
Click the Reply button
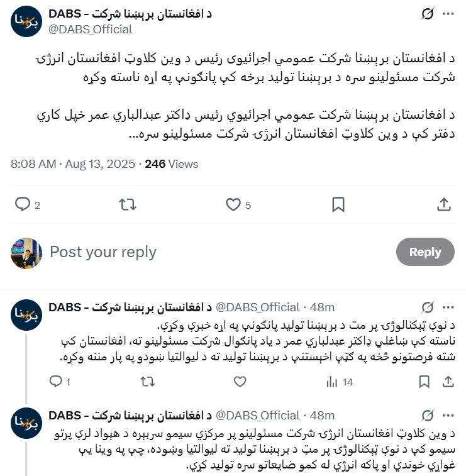pyautogui.click(x=425, y=252)
